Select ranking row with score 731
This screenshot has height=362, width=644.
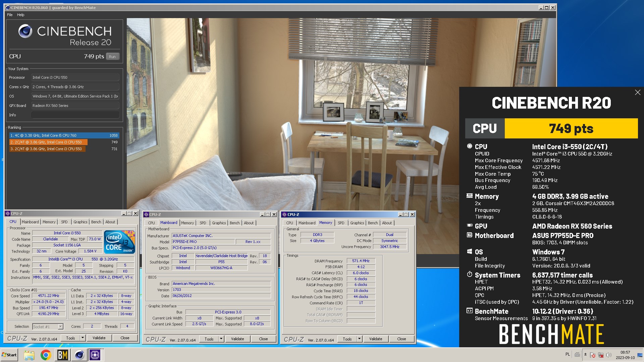64,149
